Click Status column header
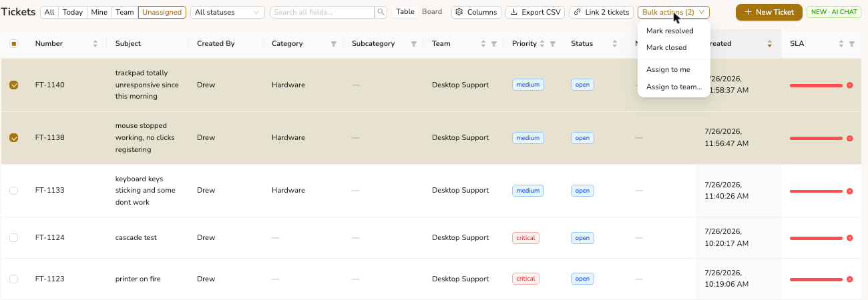 582,44
